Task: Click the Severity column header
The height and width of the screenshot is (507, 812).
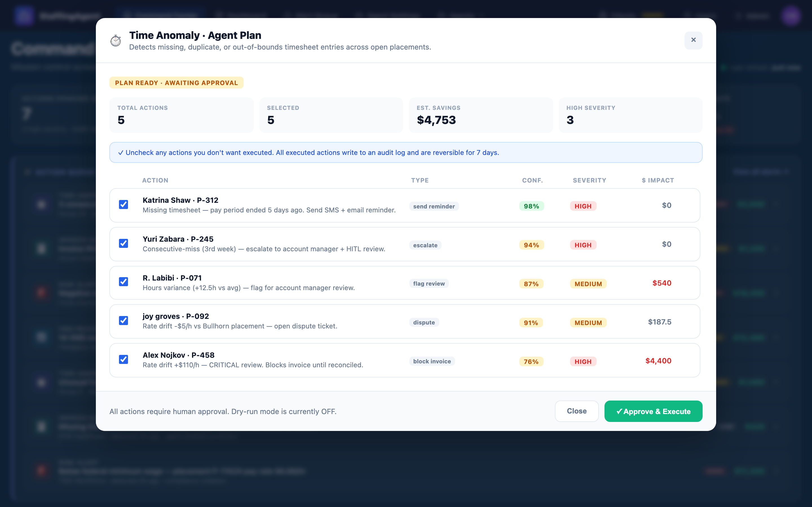Action: (589, 180)
